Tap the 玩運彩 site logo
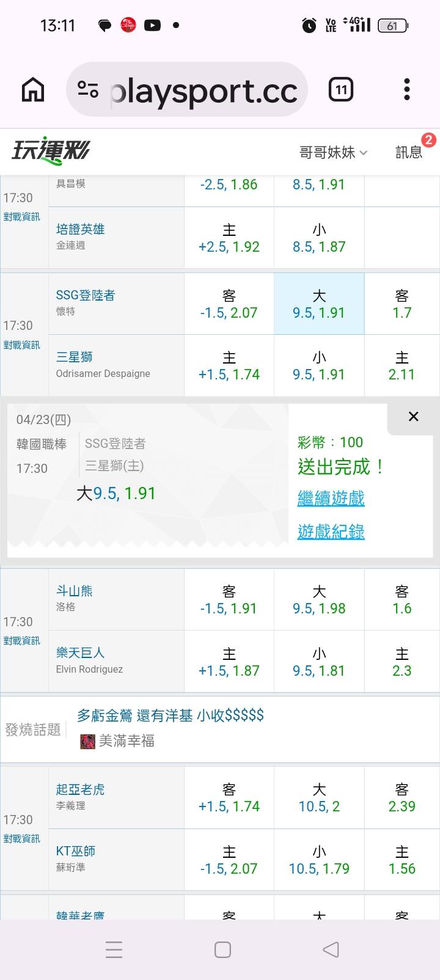440x980 pixels. [x=51, y=150]
